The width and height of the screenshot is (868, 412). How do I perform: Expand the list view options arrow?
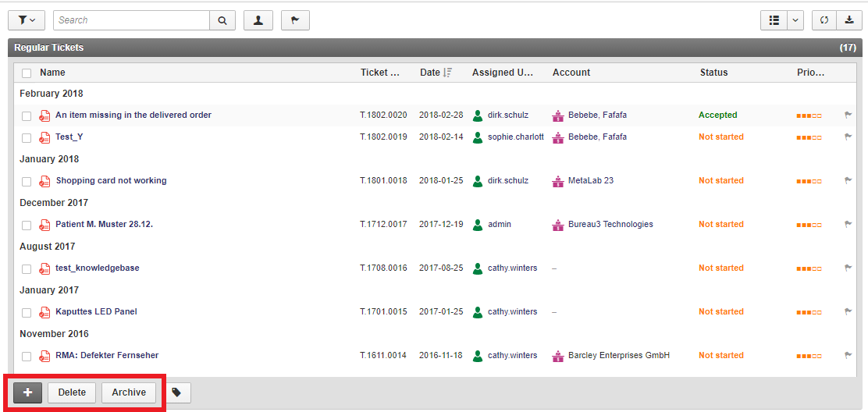(x=795, y=20)
